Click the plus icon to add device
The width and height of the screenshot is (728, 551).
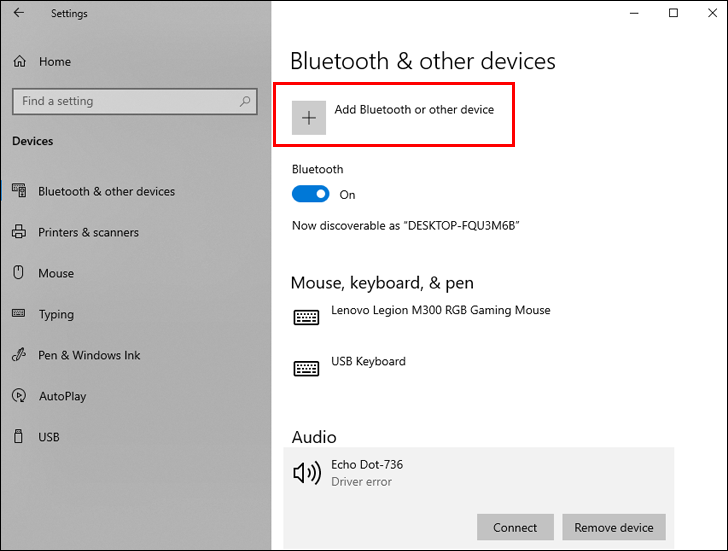click(309, 118)
